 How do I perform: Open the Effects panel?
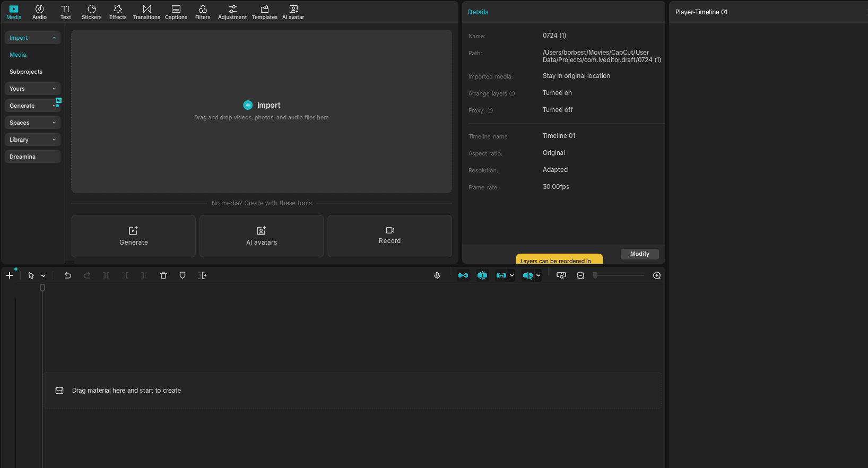point(118,12)
